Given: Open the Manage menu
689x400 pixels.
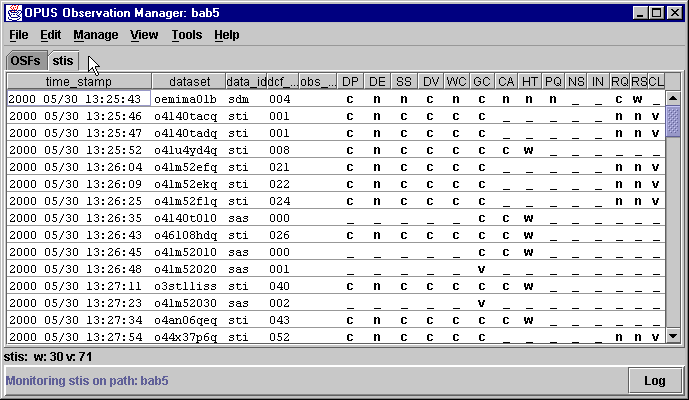Looking at the screenshot, I should tap(95, 35).
